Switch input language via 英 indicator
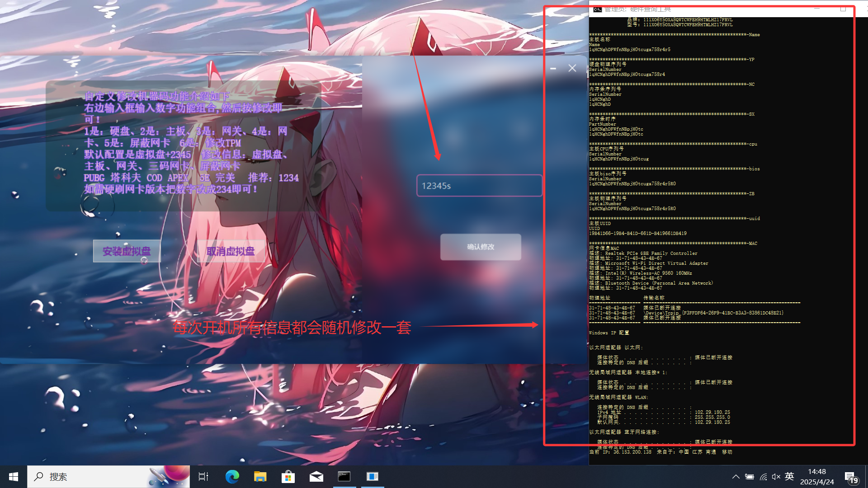Image resolution: width=868 pixels, height=488 pixels. pyautogui.click(x=789, y=476)
